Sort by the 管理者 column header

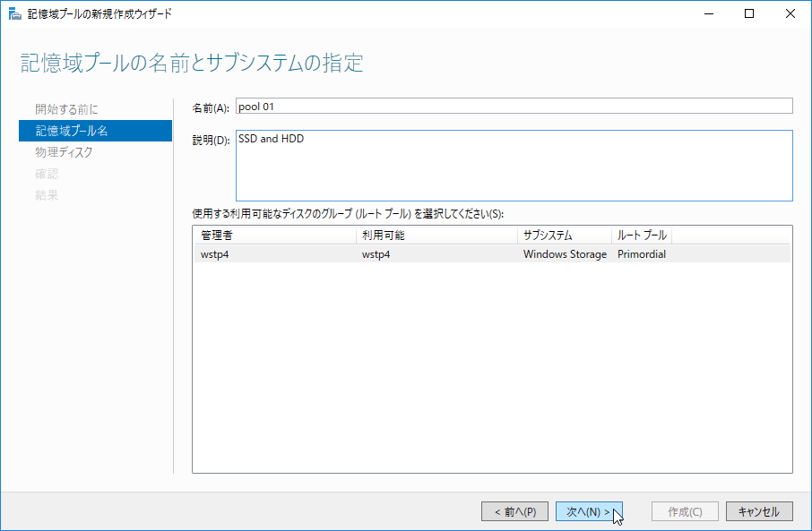coord(275,236)
